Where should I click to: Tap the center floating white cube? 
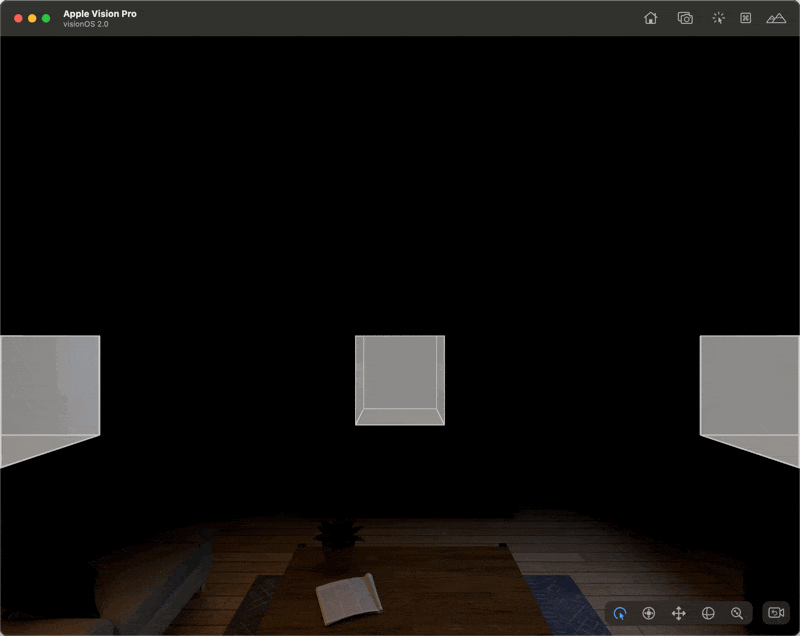tap(399, 380)
